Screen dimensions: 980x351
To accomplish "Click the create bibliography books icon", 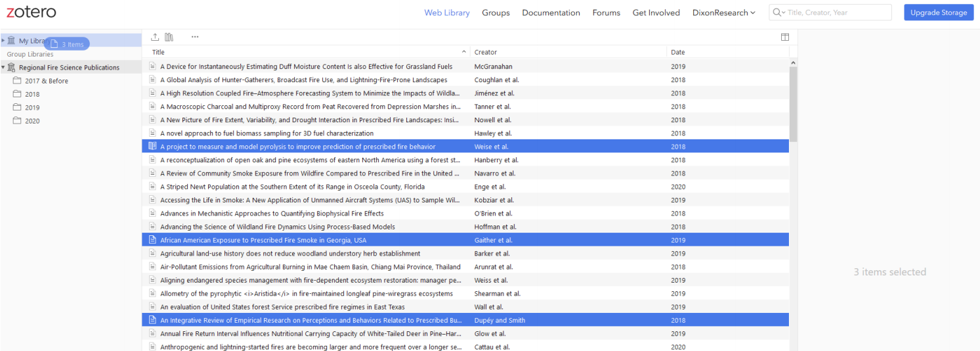I will pos(169,37).
